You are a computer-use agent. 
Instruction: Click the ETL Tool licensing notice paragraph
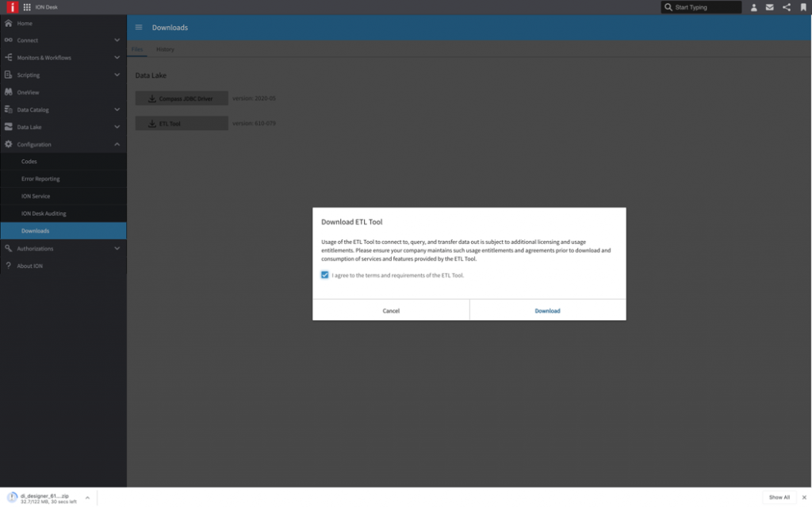pyautogui.click(x=466, y=250)
